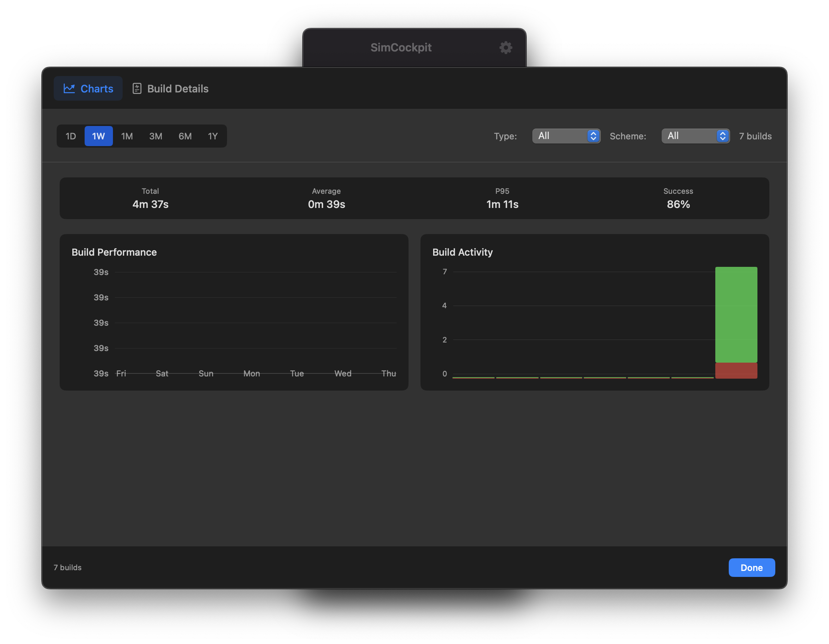
Task: Select the 1D time range
Action: tap(70, 136)
